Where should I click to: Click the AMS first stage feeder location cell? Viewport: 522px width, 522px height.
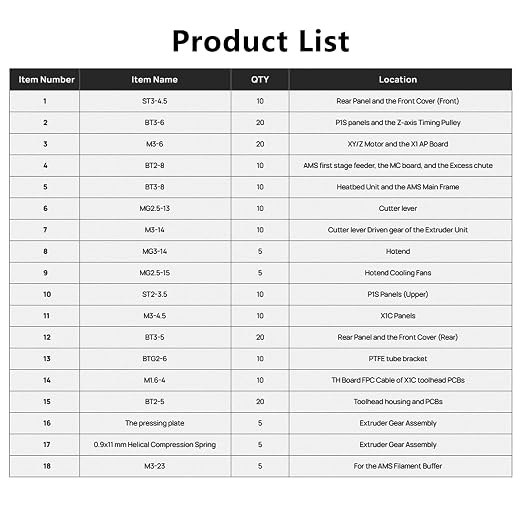point(400,166)
